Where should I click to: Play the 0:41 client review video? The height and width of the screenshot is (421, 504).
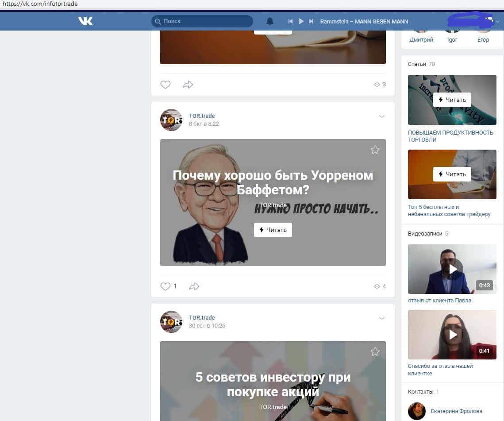pyautogui.click(x=452, y=335)
